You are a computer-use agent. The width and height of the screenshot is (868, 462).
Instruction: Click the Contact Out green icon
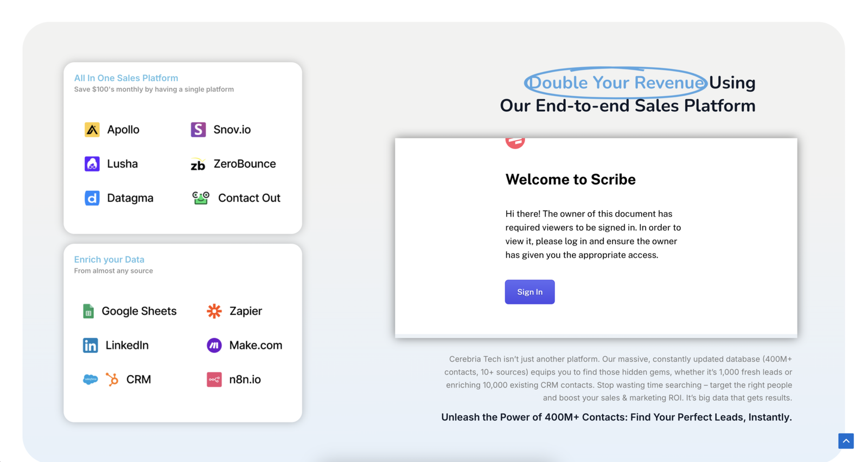pyautogui.click(x=201, y=198)
